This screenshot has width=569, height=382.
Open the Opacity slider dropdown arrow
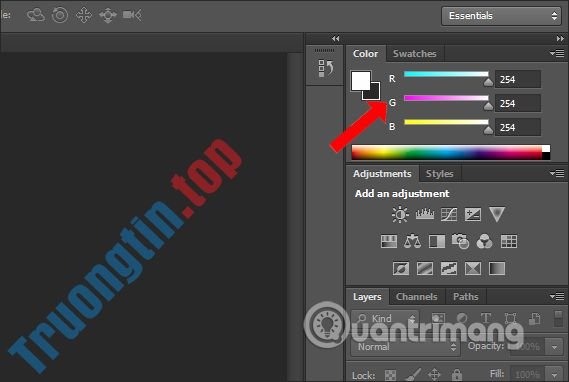[554, 347]
